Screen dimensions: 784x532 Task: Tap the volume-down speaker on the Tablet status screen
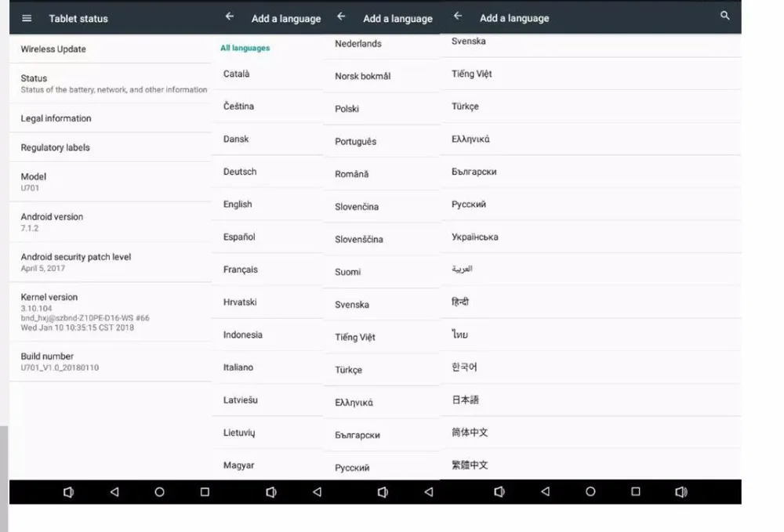pos(68,492)
